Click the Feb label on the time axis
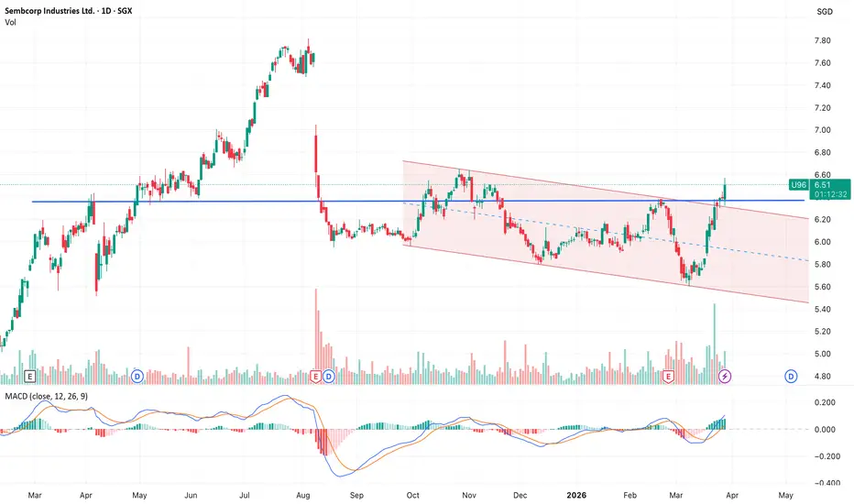The image size is (854, 504). [630, 495]
